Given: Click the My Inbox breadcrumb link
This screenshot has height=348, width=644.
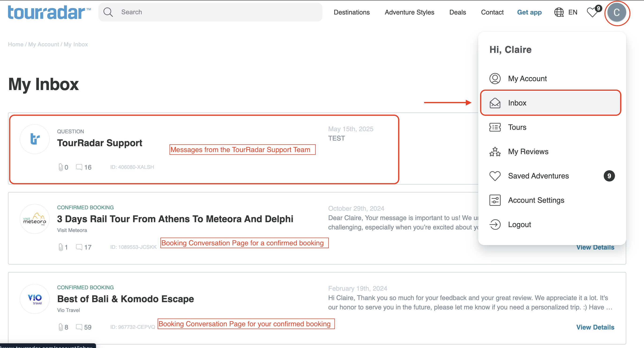Looking at the screenshot, I should point(76,44).
